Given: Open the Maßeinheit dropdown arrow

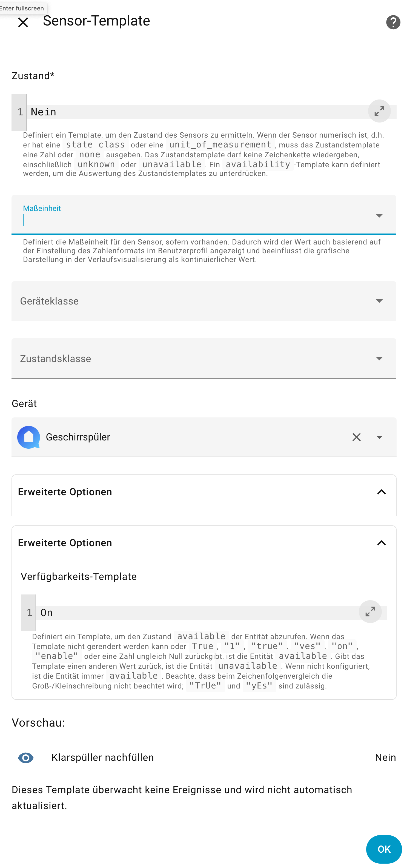Looking at the screenshot, I should click(x=379, y=216).
